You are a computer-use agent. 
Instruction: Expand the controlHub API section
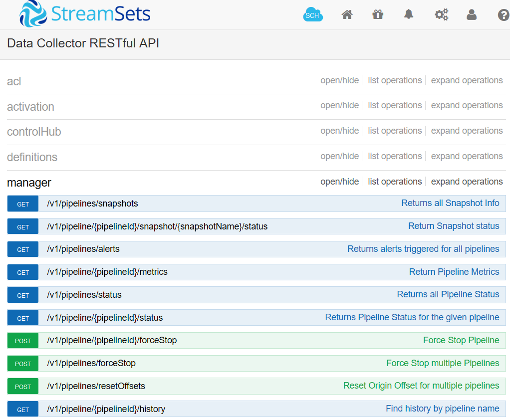34,132
